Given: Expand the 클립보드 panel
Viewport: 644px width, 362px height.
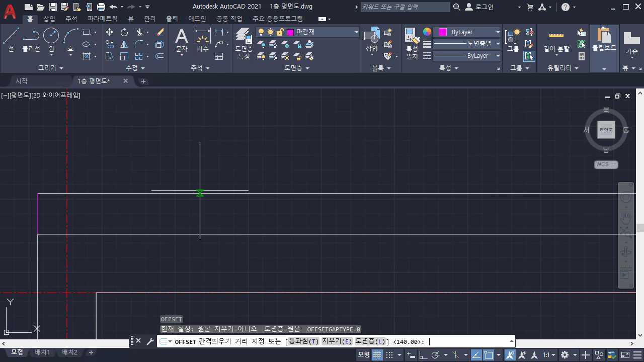Looking at the screenshot, I should 604,68.
